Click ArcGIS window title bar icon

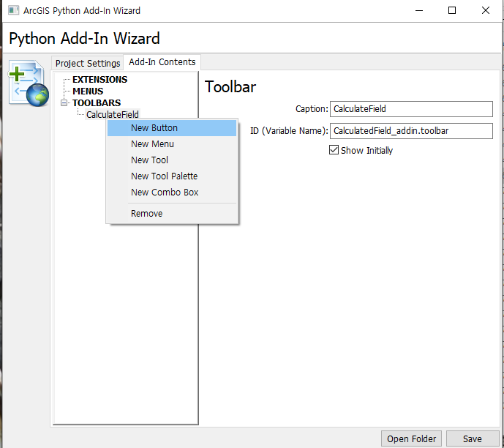(13, 10)
